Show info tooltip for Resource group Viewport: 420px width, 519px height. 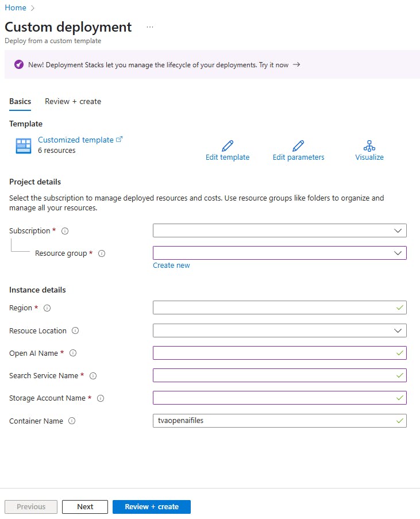102,253
